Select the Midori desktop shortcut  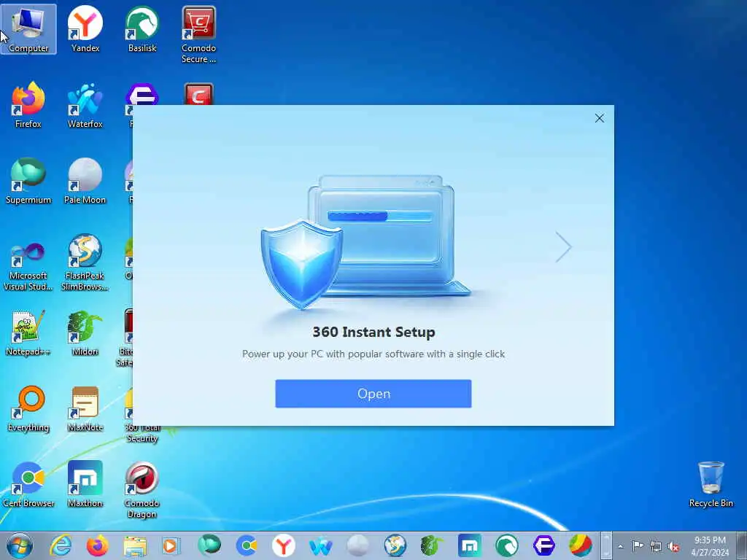pyautogui.click(x=85, y=332)
